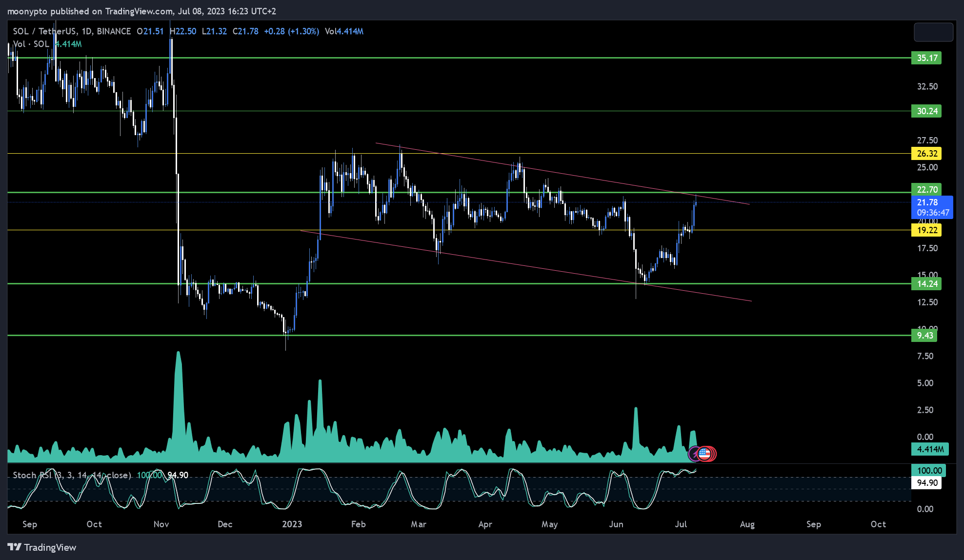The image size is (964, 560).
Task: Click the Apr label on time axis
Action: (485, 524)
